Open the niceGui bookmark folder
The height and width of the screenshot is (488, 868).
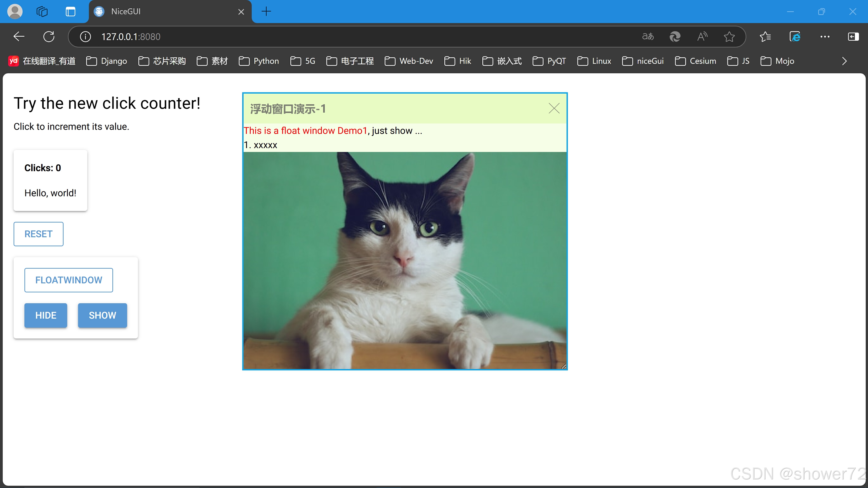(643, 61)
